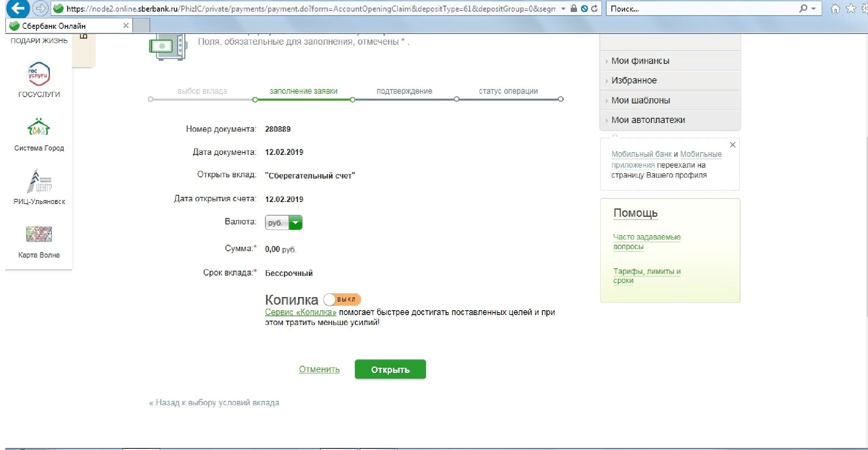Click the выбор вклада step
The height and width of the screenshot is (450, 868).
point(202,91)
